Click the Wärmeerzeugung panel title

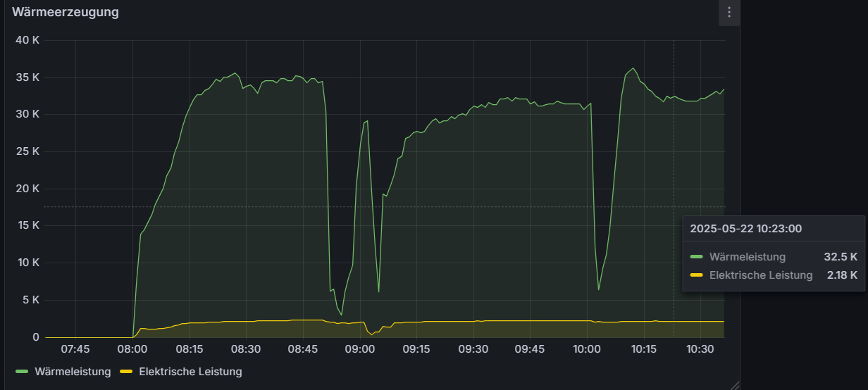tap(65, 12)
